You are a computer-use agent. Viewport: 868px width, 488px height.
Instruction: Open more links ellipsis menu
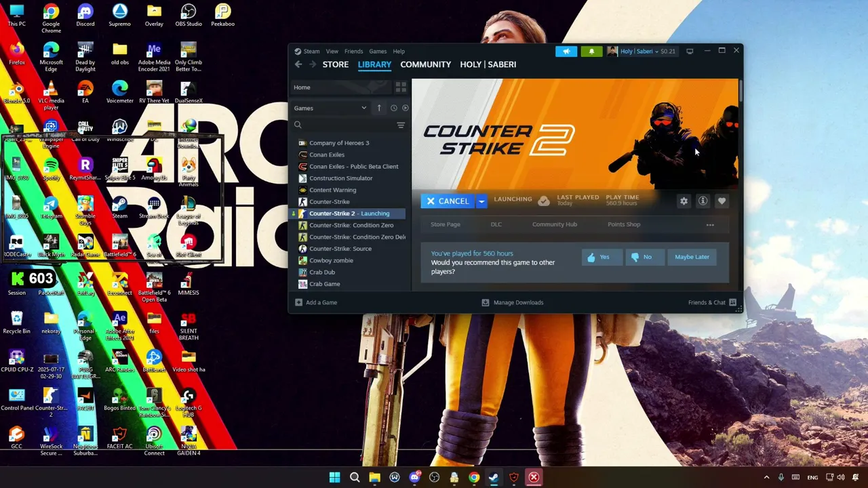[710, 224]
